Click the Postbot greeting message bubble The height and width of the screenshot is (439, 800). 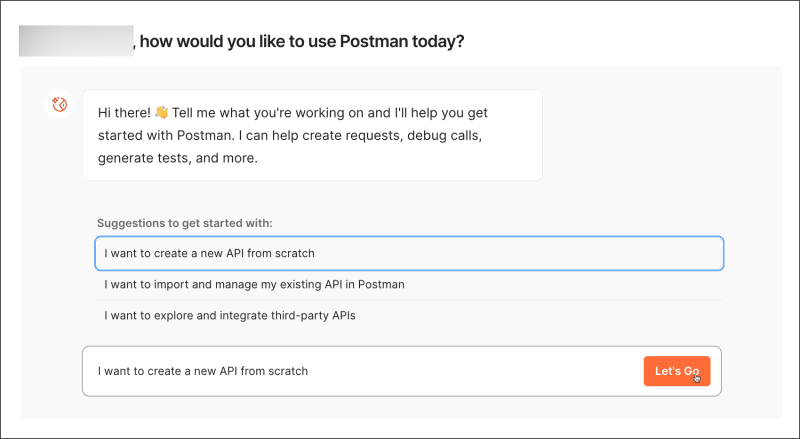point(312,135)
